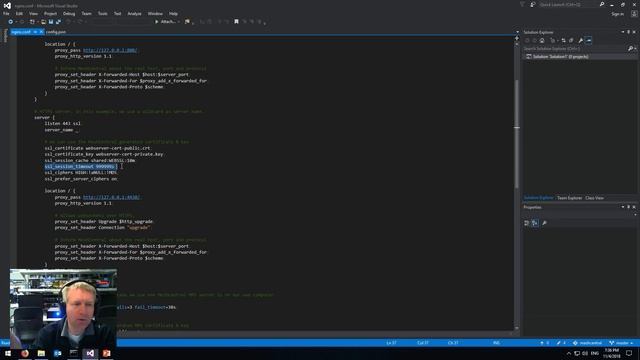This screenshot has width=640, height=360.
Task: Switch to the config.json editor tab
Action: [56, 32]
